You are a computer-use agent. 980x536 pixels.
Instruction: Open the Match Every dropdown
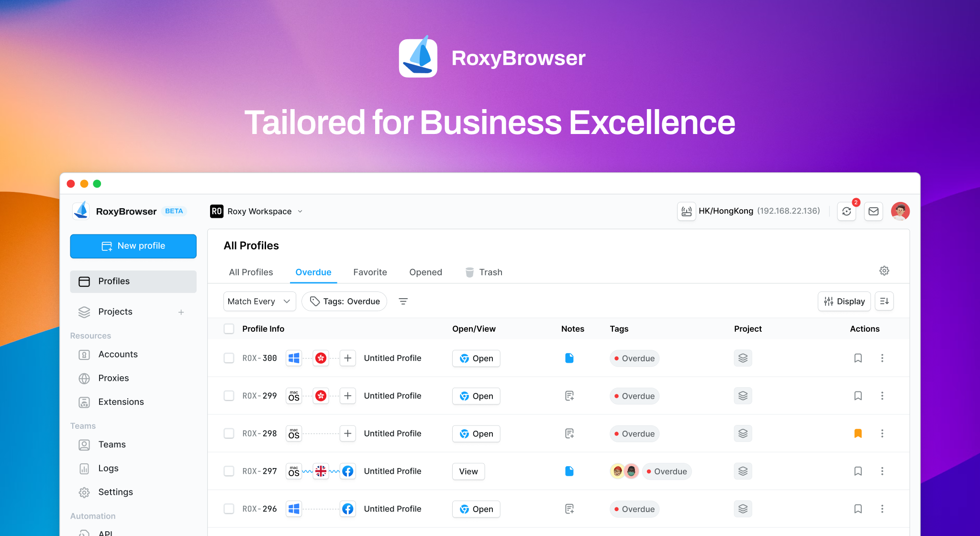[260, 301]
